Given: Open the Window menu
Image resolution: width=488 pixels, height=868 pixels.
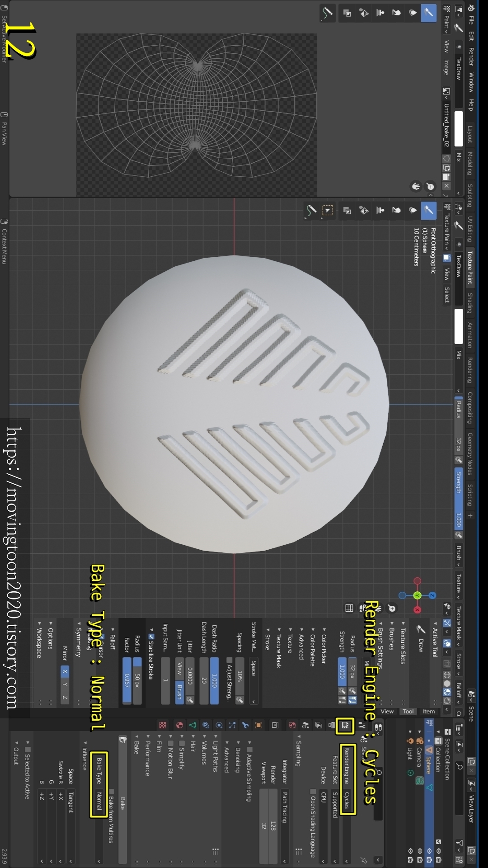Looking at the screenshot, I should 471,82.
